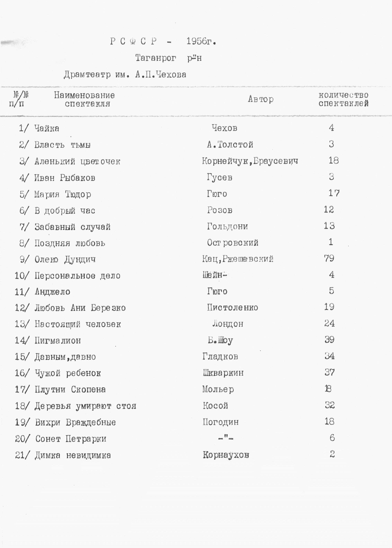Click the author name "Шкваркин"
The width and height of the screenshot is (392, 548).
[x=223, y=373]
